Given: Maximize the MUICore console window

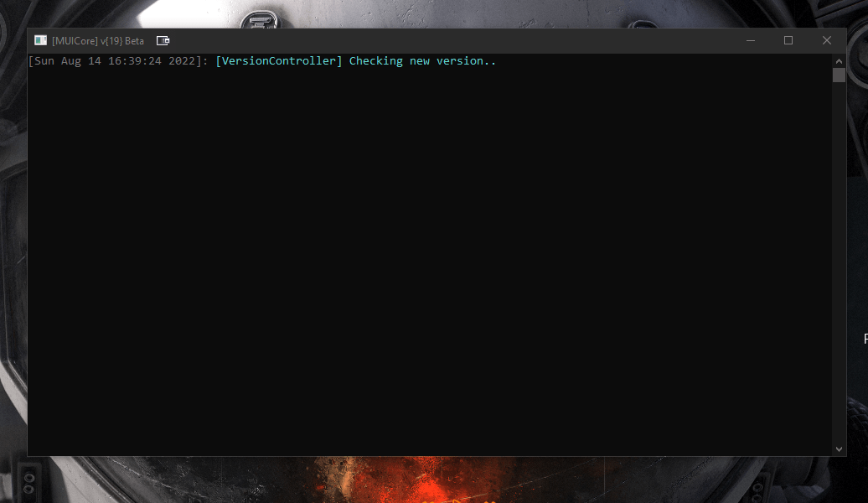Looking at the screenshot, I should pyautogui.click(x=788, y=40).
